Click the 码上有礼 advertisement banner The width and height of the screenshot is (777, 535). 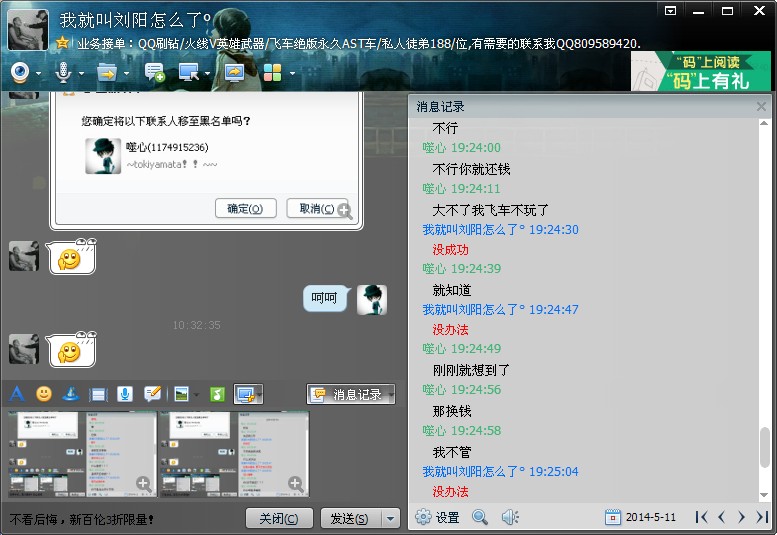pyautogui.click(x=700, y=71)
